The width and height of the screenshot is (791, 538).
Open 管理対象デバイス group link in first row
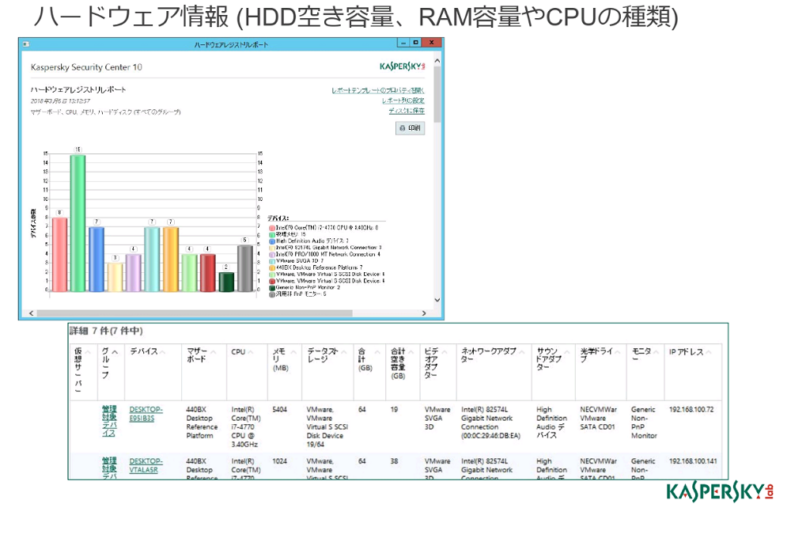pyautogui.click(x=109, y=421)
